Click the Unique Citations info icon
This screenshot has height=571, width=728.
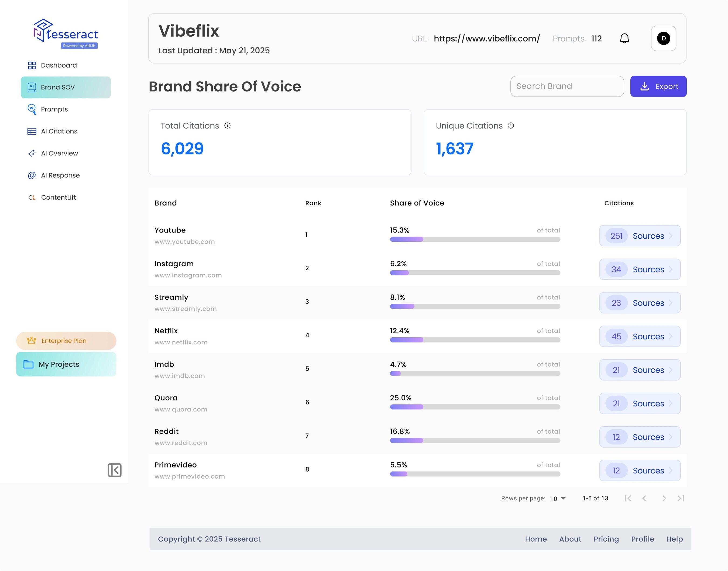pos(511,126)
